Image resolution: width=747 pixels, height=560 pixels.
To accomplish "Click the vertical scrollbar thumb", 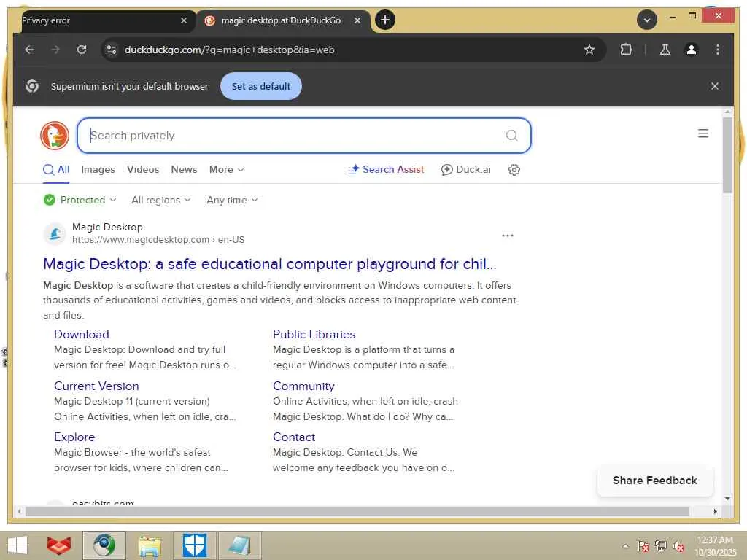I will 727,155.
